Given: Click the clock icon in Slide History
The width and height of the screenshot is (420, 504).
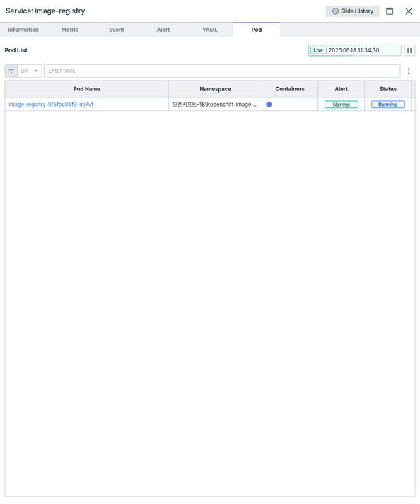Looking at the screenshot, I should click(335, 11).
